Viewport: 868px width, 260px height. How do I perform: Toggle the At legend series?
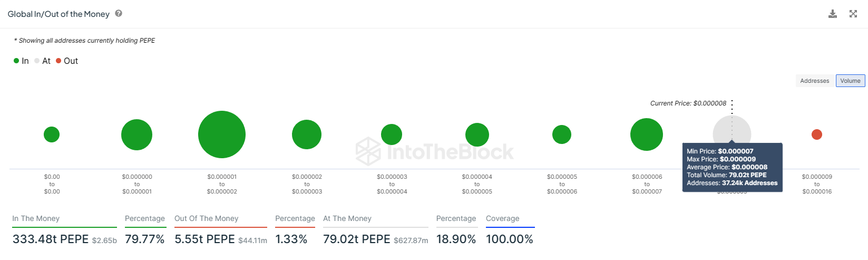(43, 61)
